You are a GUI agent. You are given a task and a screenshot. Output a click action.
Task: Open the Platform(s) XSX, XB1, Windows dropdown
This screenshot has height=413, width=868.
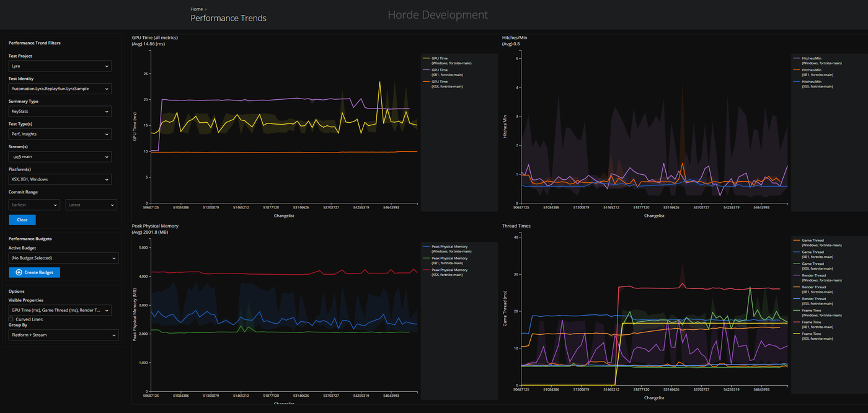[60, 179]
